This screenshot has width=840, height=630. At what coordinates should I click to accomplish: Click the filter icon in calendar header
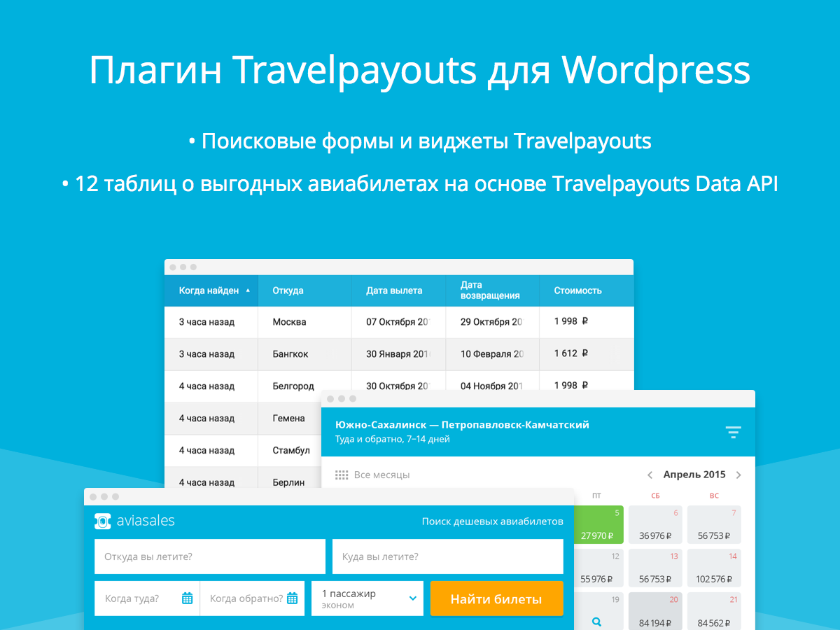point(733,433)
